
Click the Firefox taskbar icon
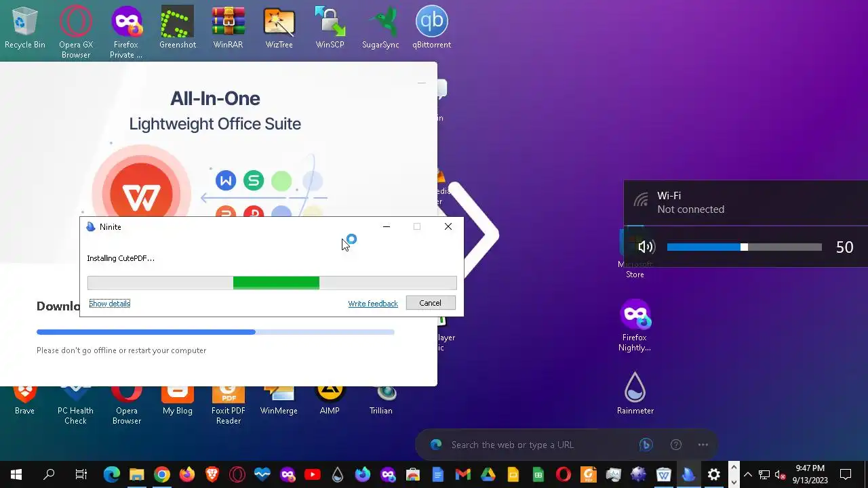186,474
